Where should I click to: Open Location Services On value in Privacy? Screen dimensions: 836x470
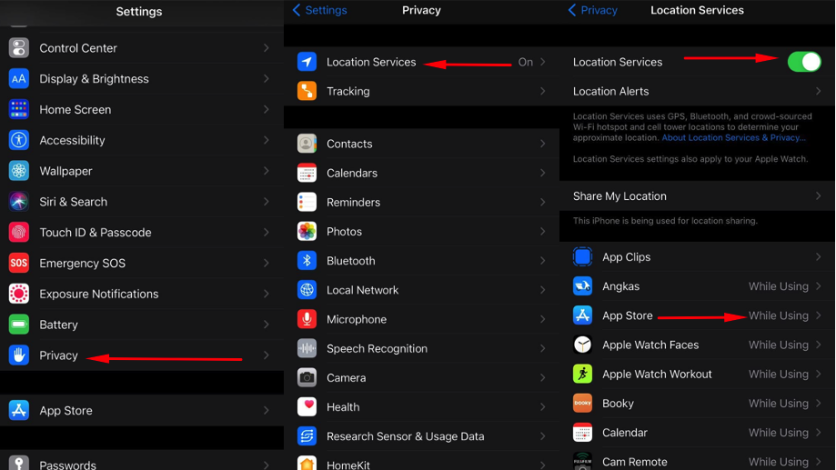(x=525, y=62)
